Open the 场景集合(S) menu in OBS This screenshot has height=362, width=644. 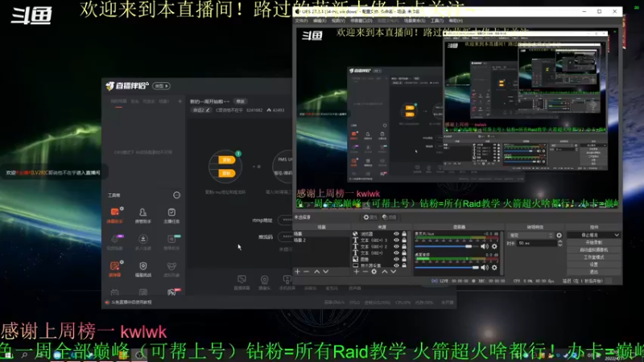(415, 21)
